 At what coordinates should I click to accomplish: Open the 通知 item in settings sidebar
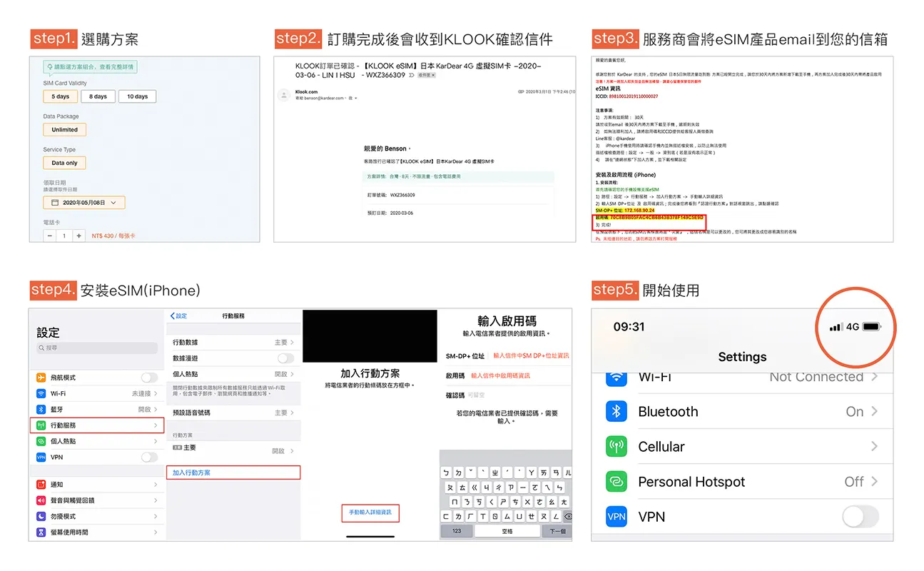97,485
